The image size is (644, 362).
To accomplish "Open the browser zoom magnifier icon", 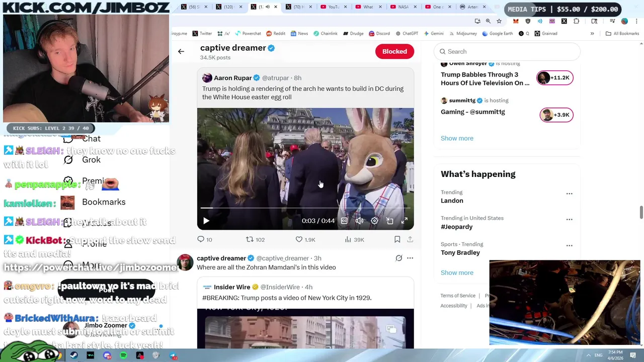I will 488,21.
